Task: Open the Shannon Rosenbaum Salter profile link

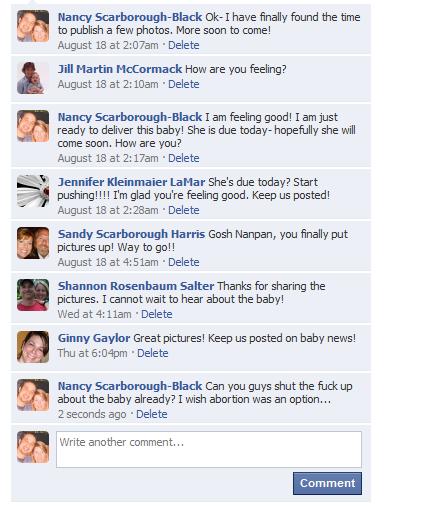Action: [x=136, y=286]
